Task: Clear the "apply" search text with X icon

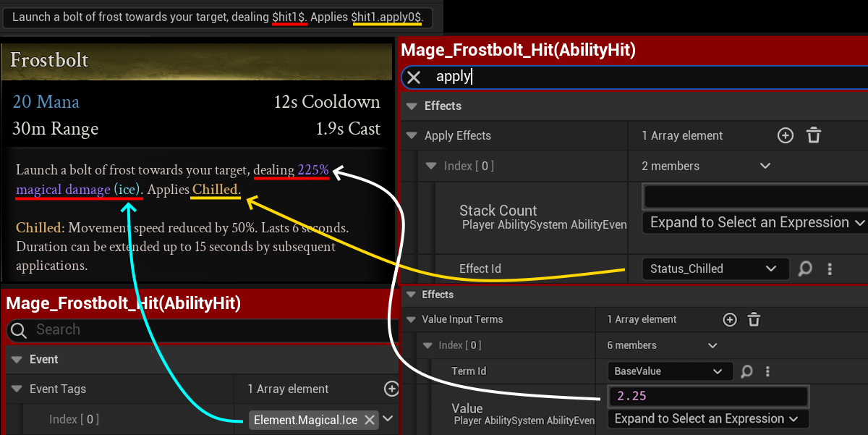Action: click(x=414, y=77)
